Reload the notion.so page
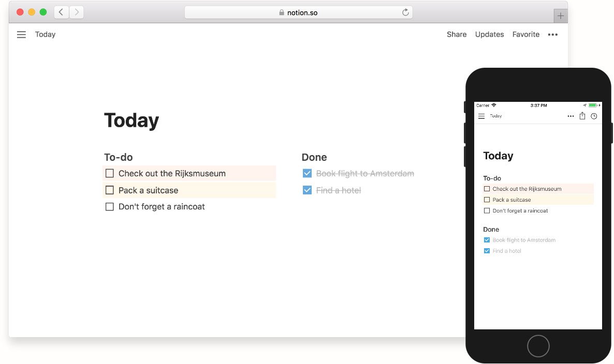The width and height of the screenshot is (614, 364). pyautogui.click(x=405, y=12)
